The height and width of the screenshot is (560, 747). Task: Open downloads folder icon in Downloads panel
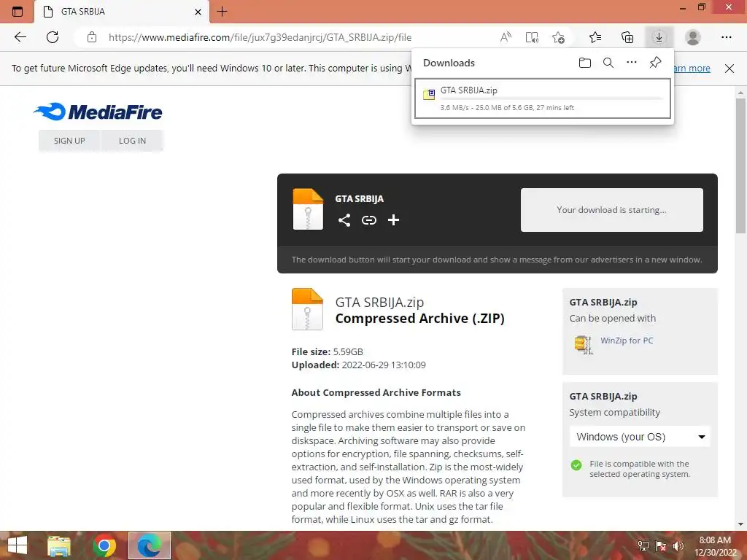pos(585,63)
